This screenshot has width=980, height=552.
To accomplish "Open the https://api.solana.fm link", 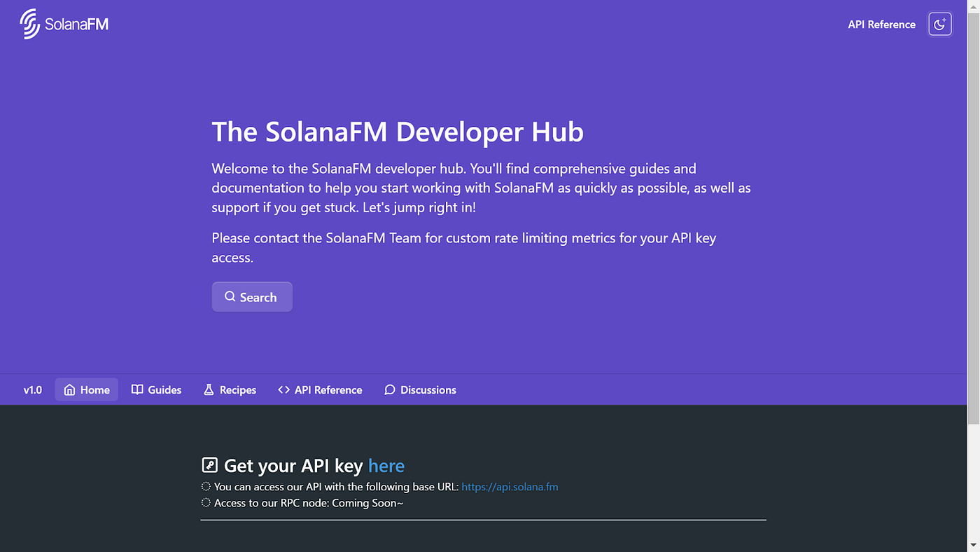I will [x=510, y=487].
